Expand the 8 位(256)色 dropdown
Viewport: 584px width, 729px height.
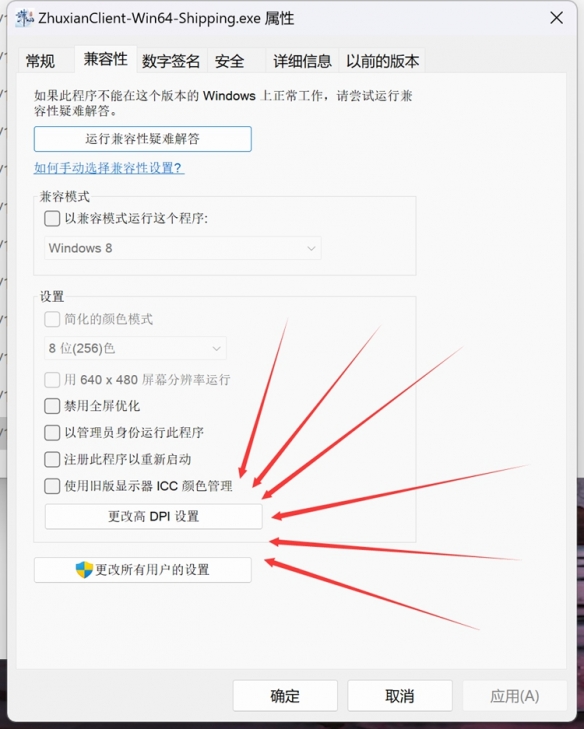[135, 348]
